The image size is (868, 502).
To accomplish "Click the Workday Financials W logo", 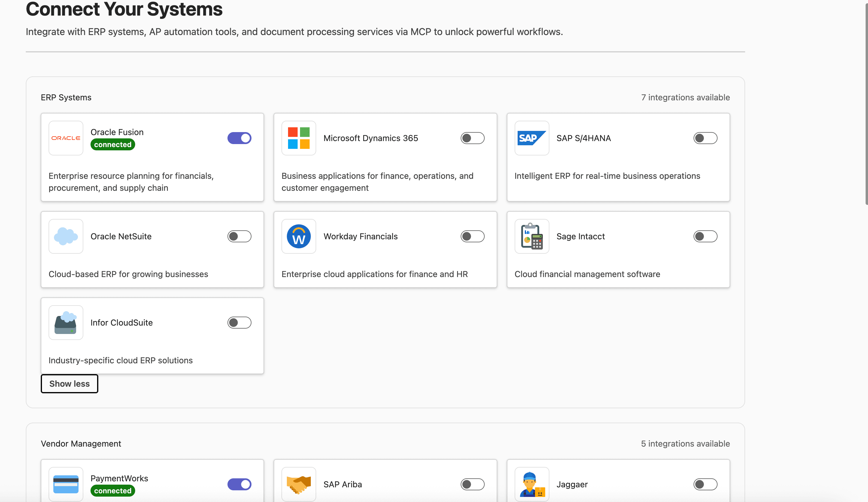I will 299,237.
